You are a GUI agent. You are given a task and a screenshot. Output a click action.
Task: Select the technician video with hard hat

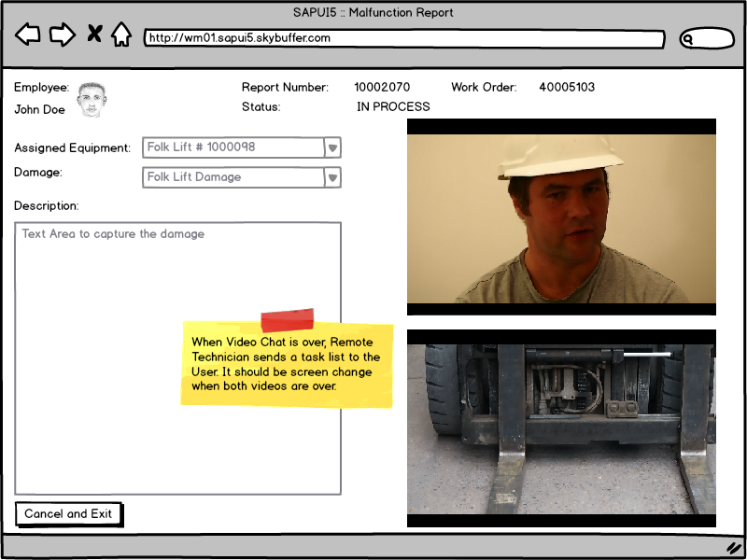pos(561,217)
